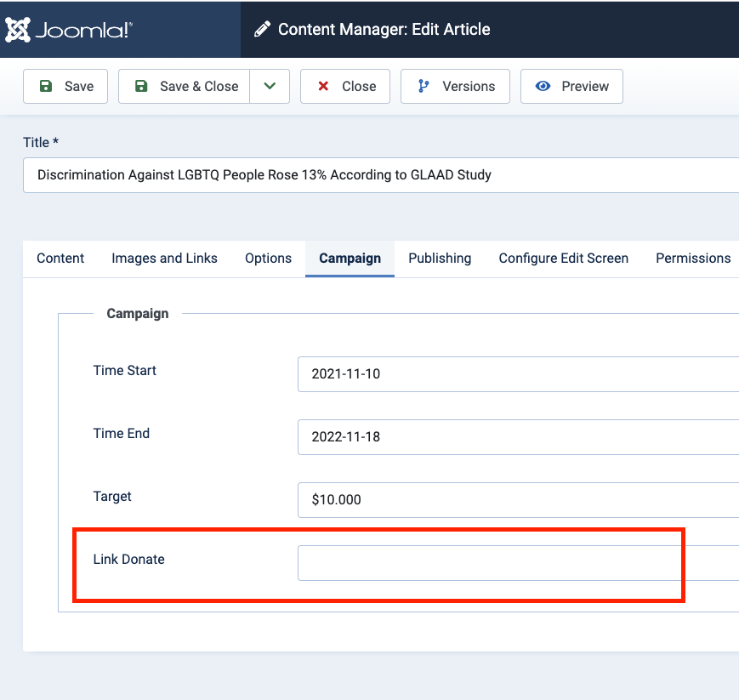The height and width of the screenshot is (700, 739).
Task: Open the Permissions tab
Action: click(x=692, y=259)
